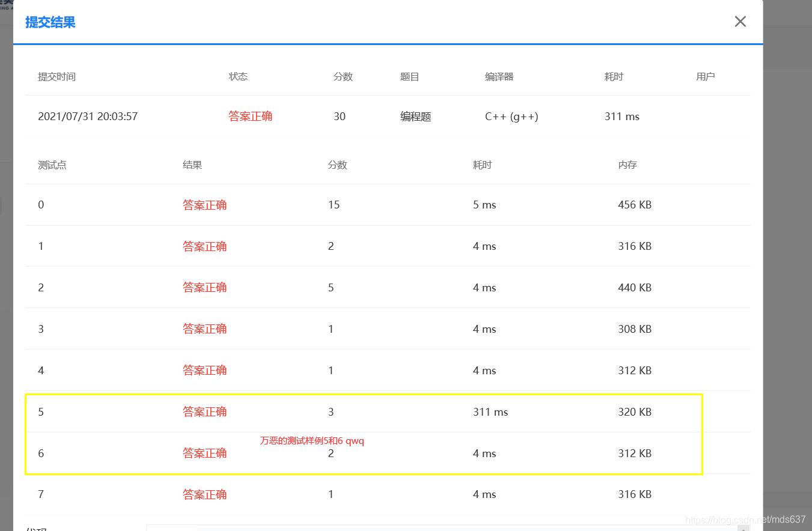
Task: Click the 456 KB memory value of test point 0
Action: coord(635,204)
